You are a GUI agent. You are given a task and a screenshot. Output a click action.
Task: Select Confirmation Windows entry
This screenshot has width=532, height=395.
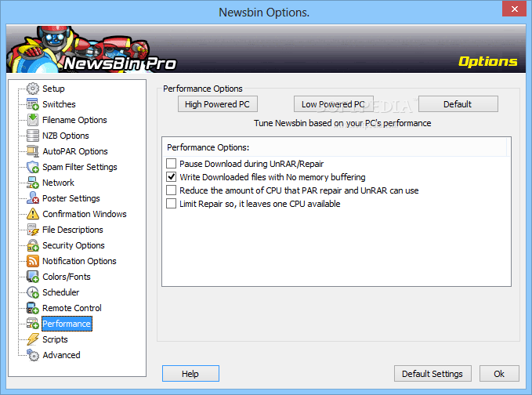coord(85,214)
